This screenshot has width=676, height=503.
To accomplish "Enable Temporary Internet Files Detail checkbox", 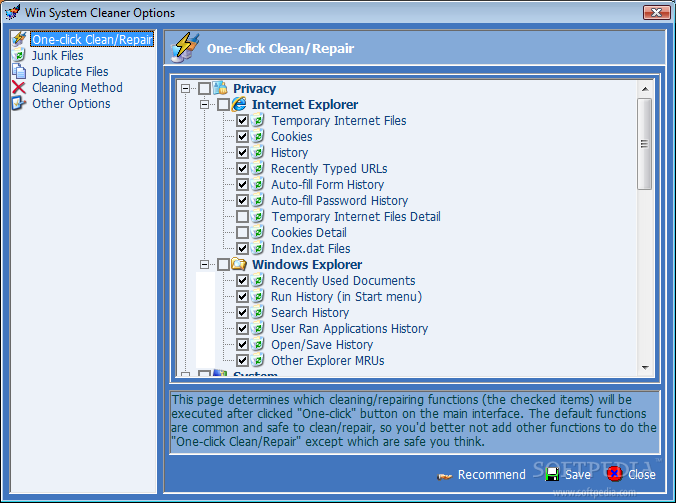I will [x=242, y=216].
